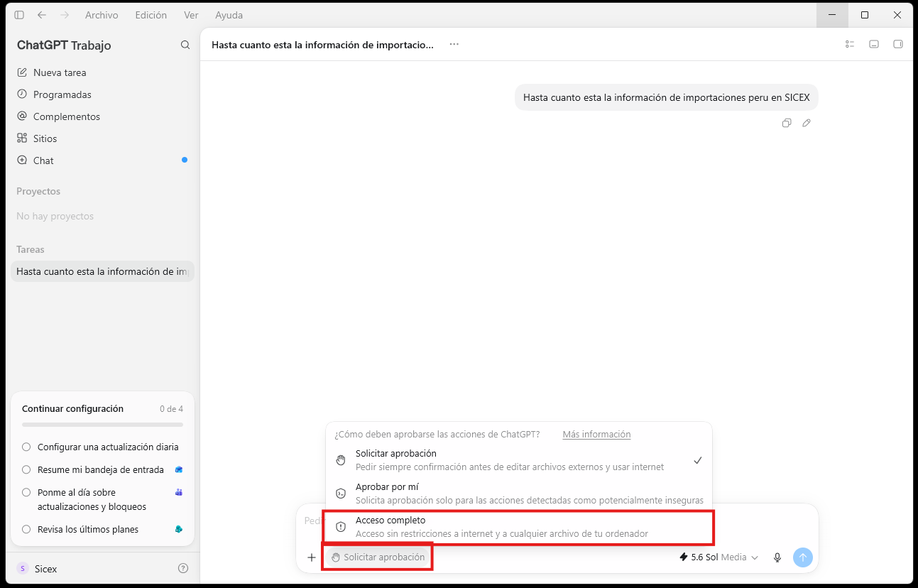918x588 pixels.
Task: Search tasks using the magnifier icon
Action: click(x=185, y=45)
